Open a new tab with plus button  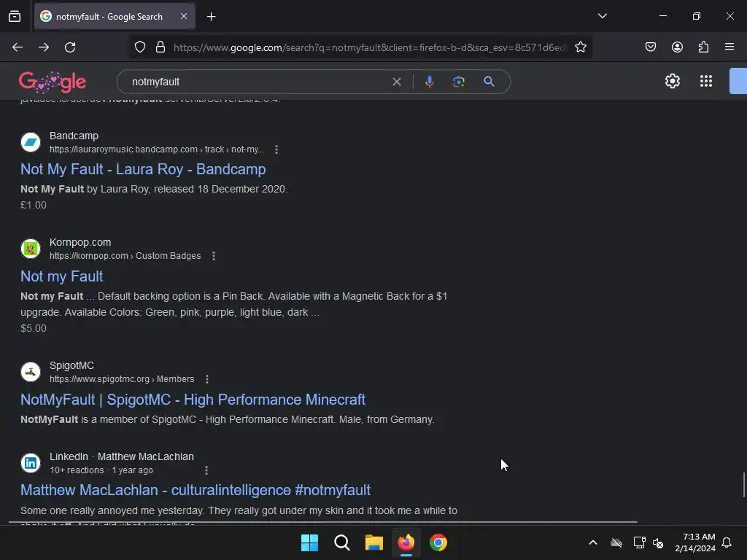tap(211, 17)
